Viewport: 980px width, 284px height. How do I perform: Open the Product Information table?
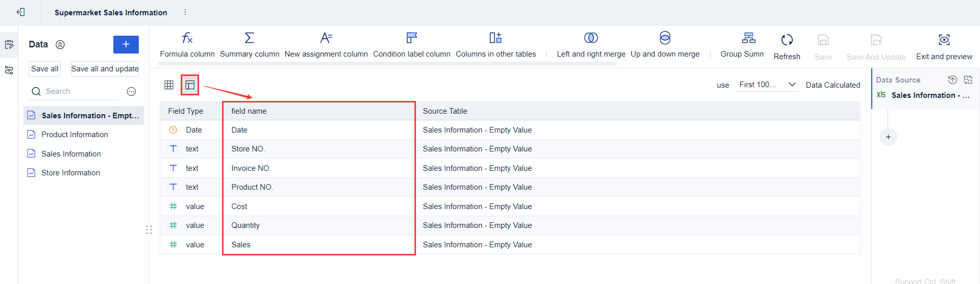pos(75,135)
